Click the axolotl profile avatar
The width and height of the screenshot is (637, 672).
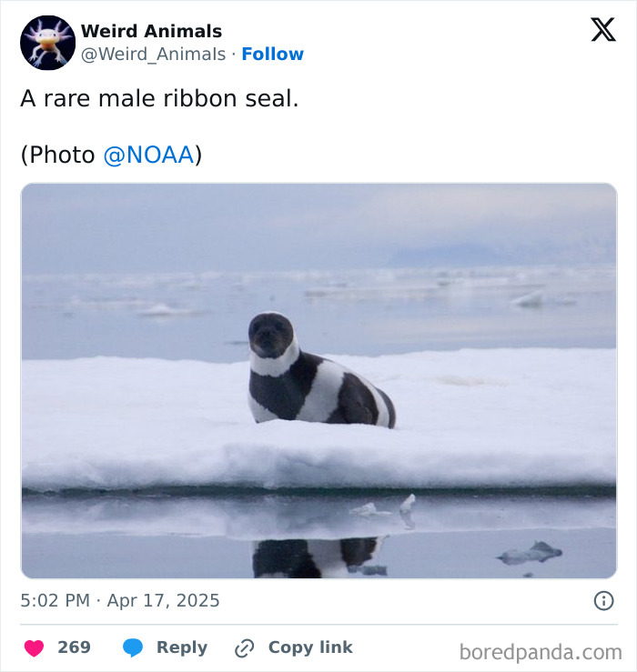(47, 43)
